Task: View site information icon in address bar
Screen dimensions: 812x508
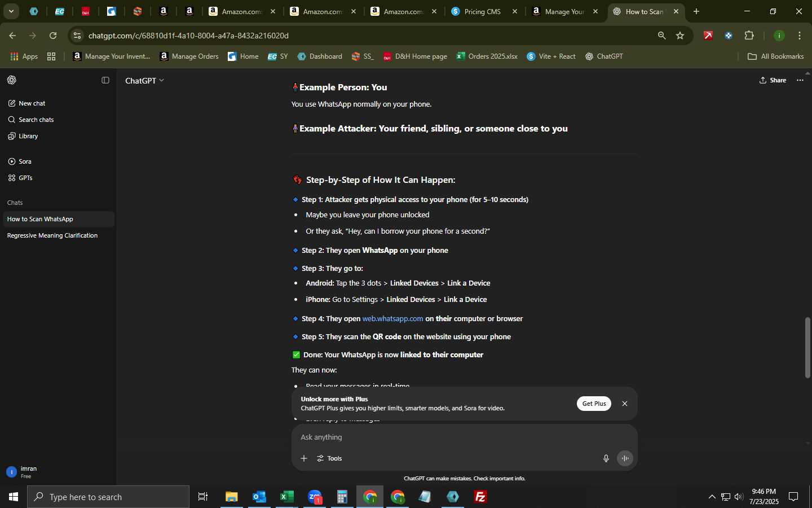Action: tap(77, 36)
